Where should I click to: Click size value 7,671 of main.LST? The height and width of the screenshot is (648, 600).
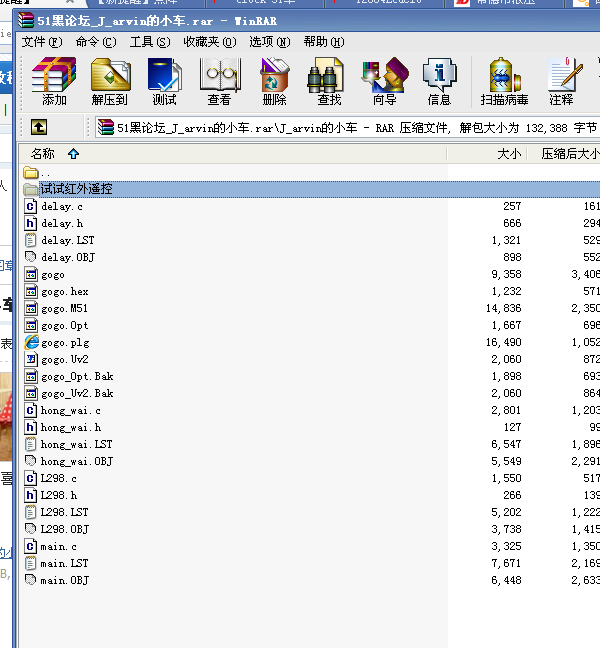click(506, 563)
